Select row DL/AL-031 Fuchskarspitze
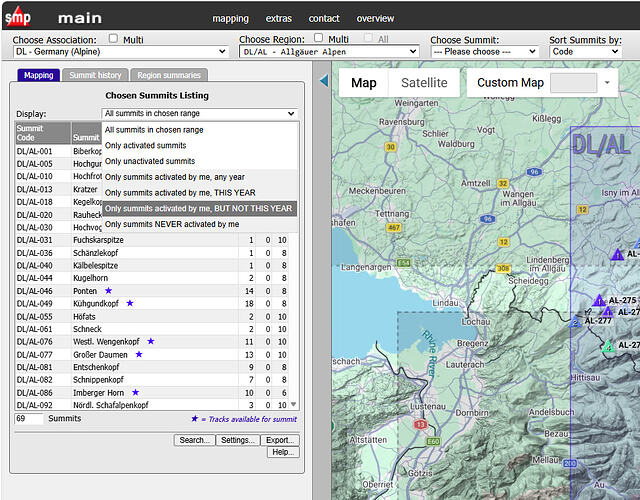 [x=152, y=240]
